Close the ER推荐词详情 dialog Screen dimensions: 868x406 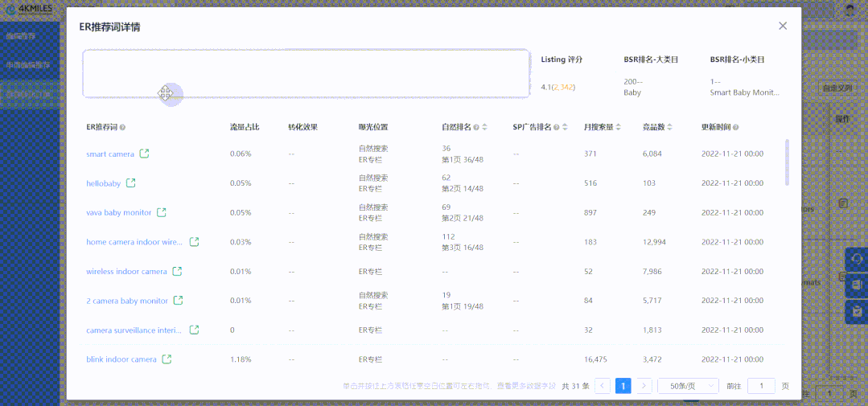click(x=783, y=26)
